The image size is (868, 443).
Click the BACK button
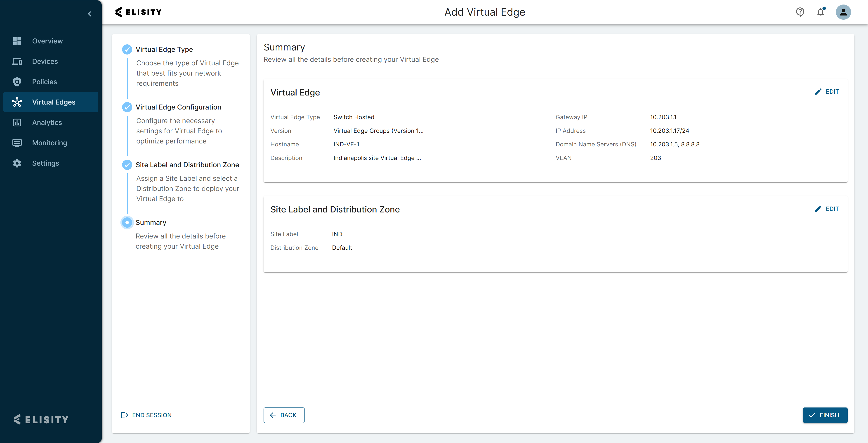point(284,415)
